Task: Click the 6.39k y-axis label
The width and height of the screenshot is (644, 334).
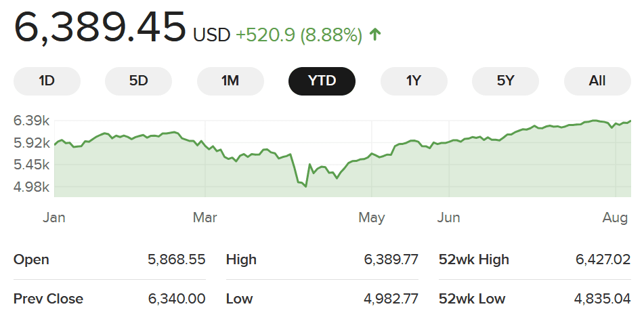Action: [32, 121]
